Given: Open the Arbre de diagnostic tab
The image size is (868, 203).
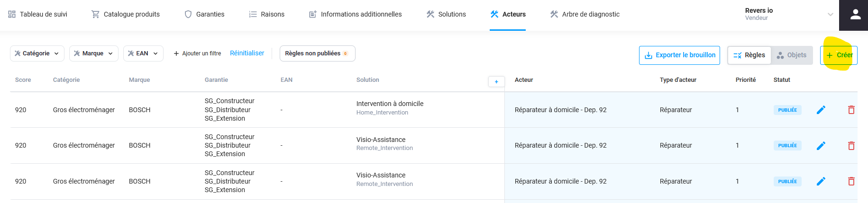Looking at the screenshot, I should coord(585,14).
